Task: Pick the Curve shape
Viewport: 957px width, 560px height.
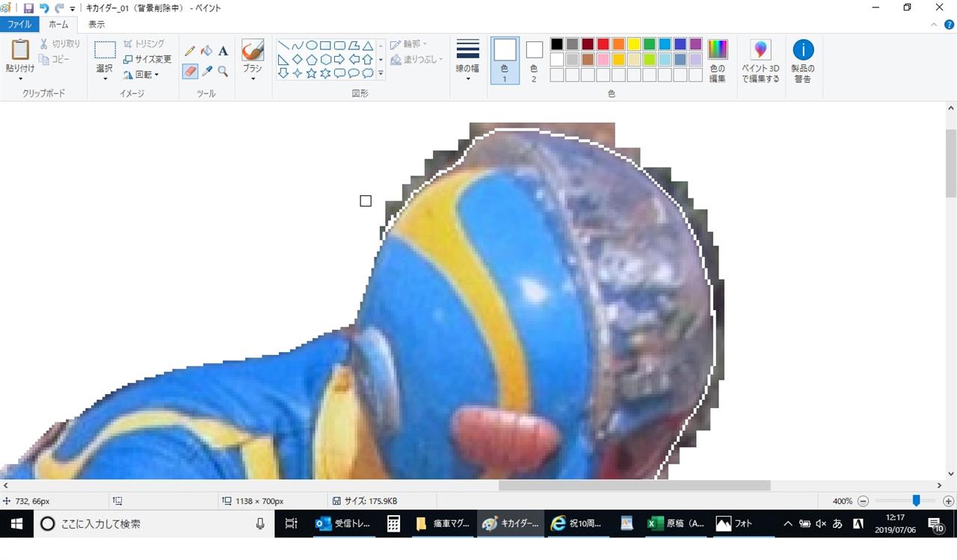Action: (298, 45)
